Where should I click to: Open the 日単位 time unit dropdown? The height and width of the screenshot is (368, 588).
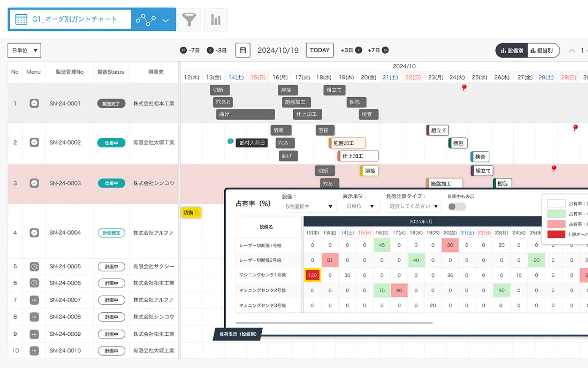[24, 50]
